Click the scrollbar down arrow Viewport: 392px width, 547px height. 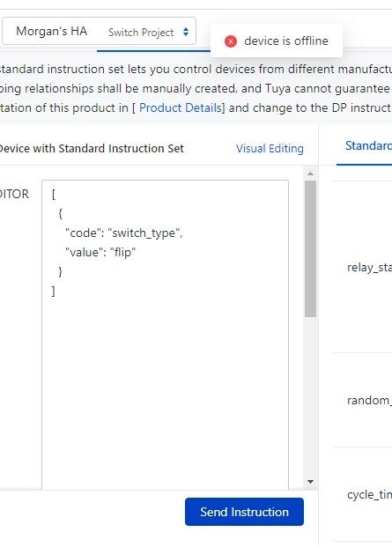click(310, 482)
